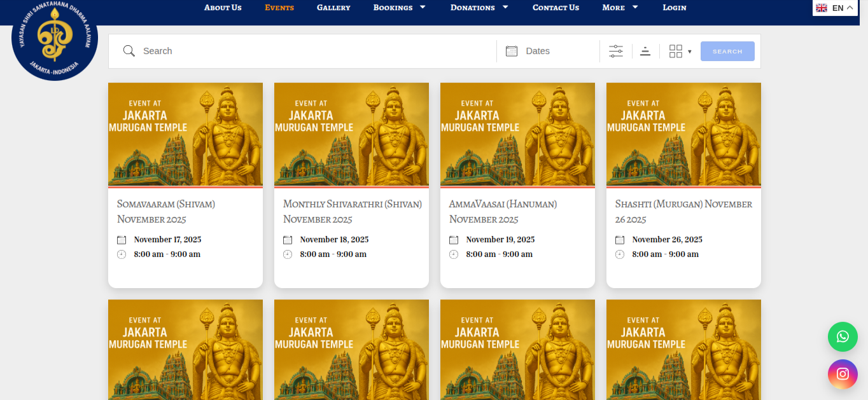Go to the About Us page
The image size is (868, 400).
pos(223,8)
